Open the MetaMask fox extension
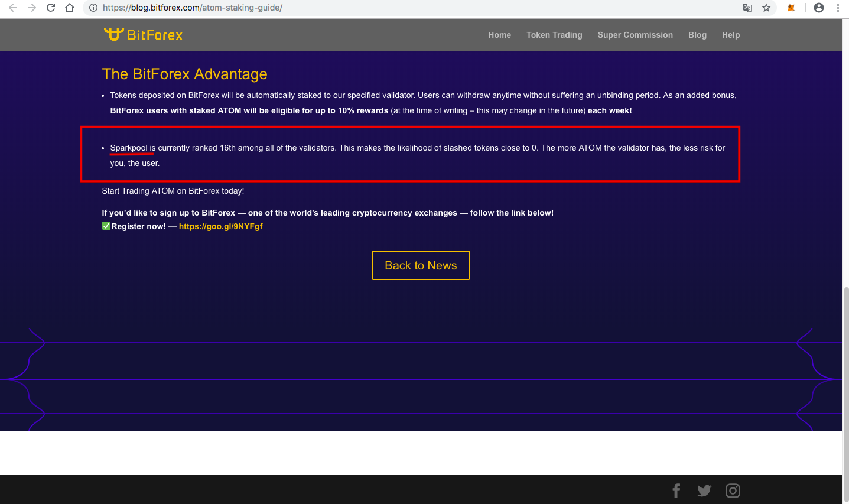Image resolution: width=849 pixels, height=504 pixels. pos(791,8)
